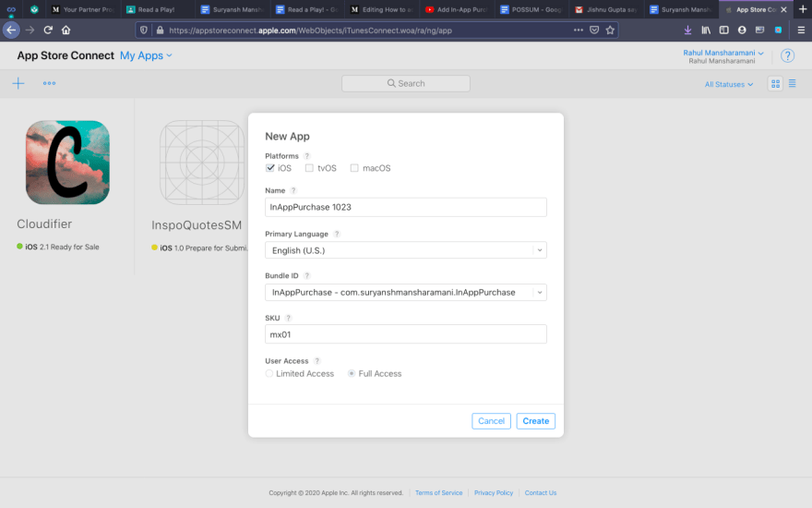Click the Primary Language help question mark

[337, 235]
